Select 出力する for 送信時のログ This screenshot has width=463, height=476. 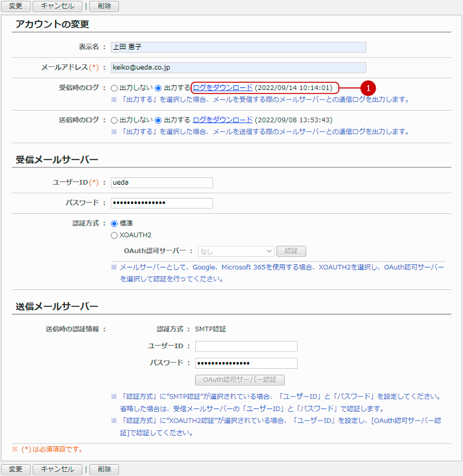[158, 120]
